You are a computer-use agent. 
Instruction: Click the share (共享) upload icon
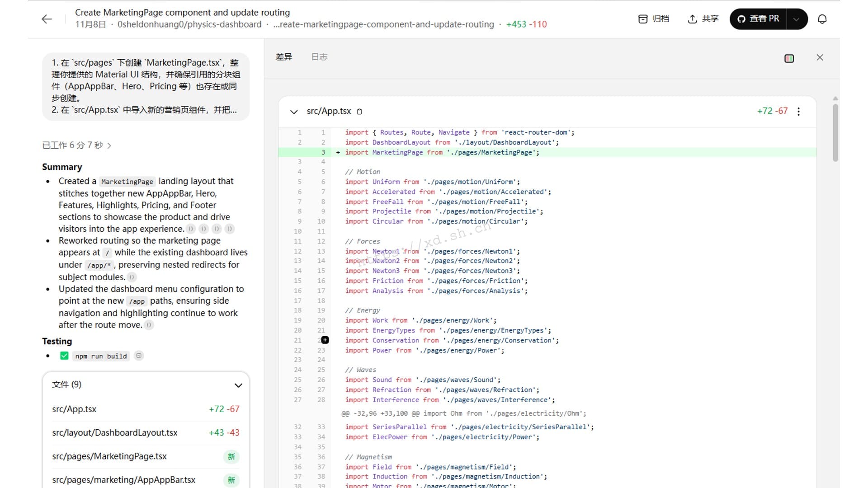[x=692, y=19]
